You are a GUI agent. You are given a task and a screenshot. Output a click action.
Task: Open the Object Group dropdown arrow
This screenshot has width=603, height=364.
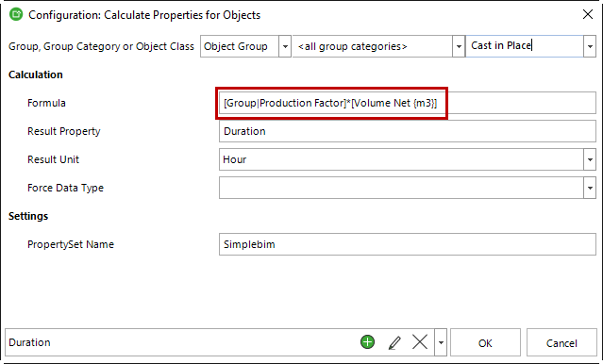pos(285,46)
